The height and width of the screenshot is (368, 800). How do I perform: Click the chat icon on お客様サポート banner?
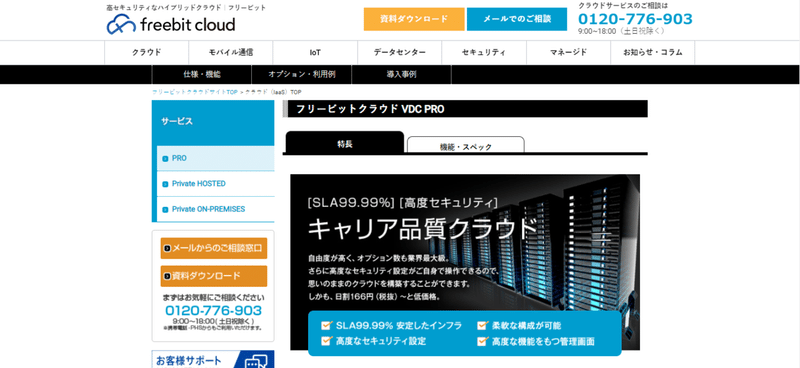(x=255, y=361)
